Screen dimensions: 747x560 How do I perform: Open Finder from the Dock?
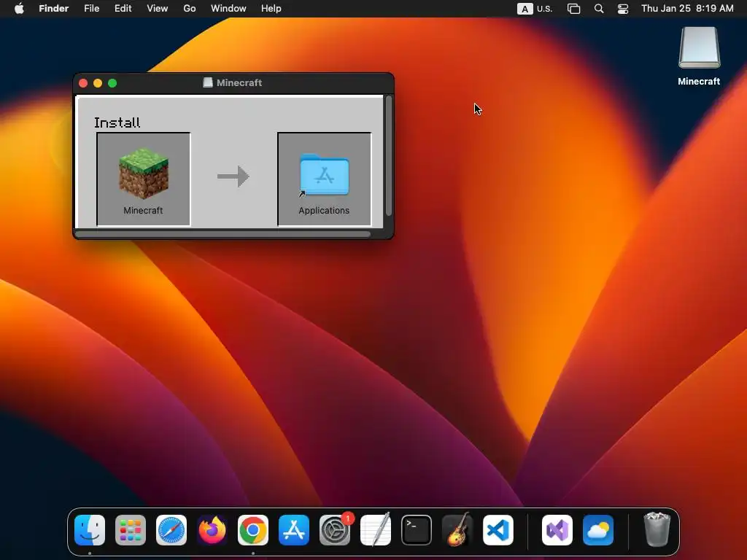click(90, 530)
